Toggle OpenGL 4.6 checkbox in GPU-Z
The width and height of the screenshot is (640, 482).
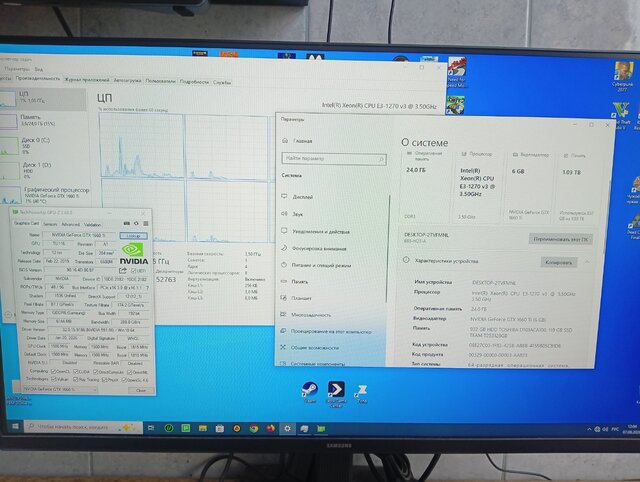tap(124, 380)
